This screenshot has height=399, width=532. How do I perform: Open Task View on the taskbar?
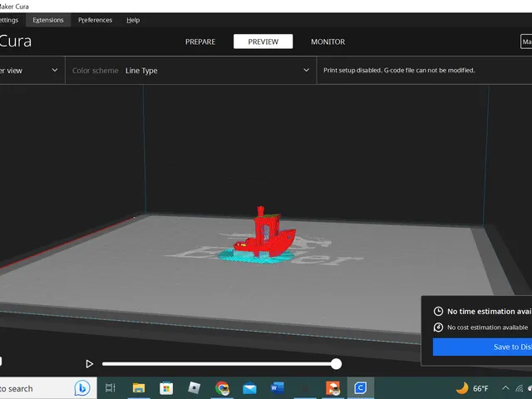(110, 388)
